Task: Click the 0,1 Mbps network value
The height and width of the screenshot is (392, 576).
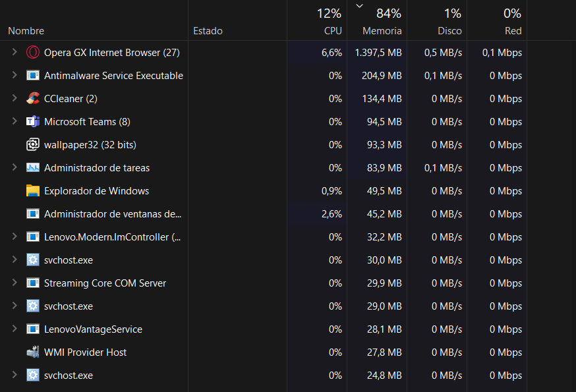Action: pos(502,53)
